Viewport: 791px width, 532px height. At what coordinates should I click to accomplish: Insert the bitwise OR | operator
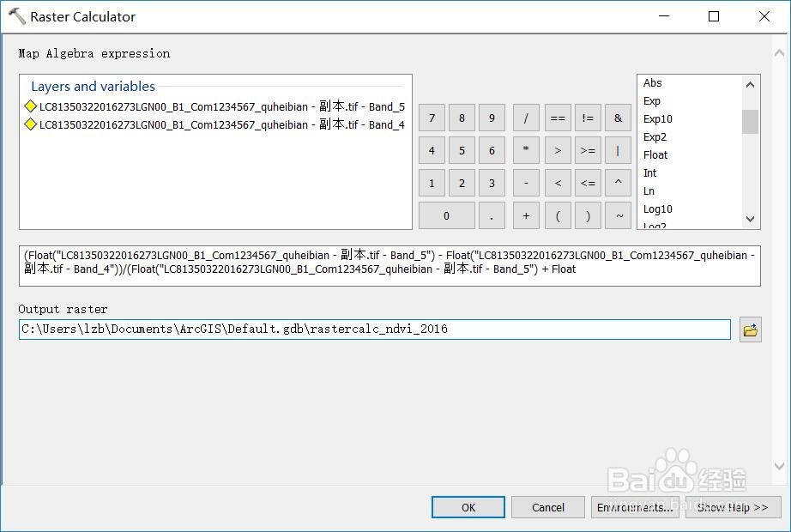click(x=618, y=150)
